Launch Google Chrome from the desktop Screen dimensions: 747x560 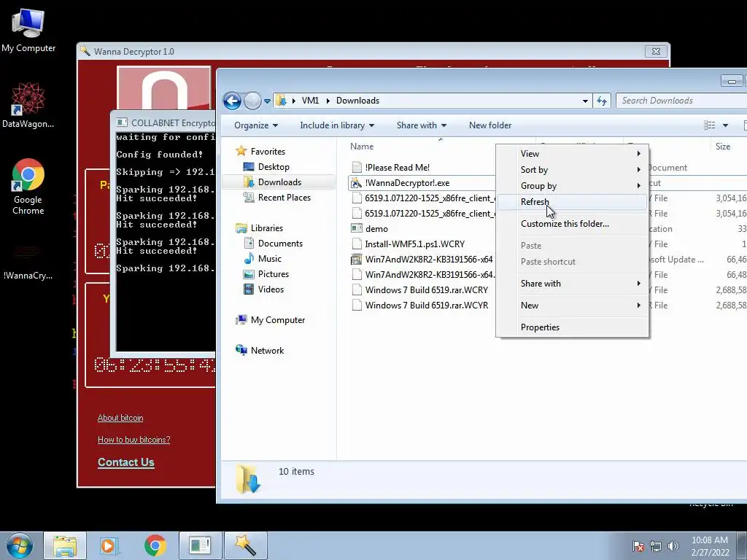coord(28,186)
